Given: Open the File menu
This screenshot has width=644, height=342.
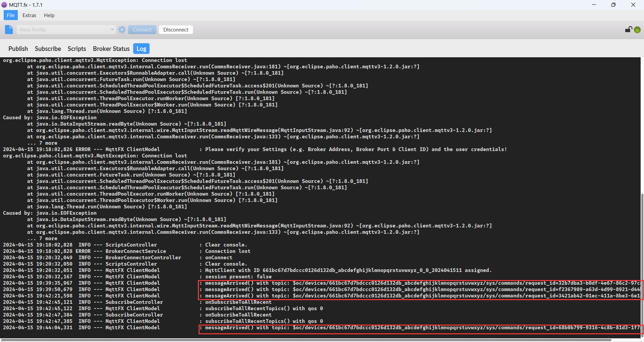Looking at the screenshot, I should point(11,15).
